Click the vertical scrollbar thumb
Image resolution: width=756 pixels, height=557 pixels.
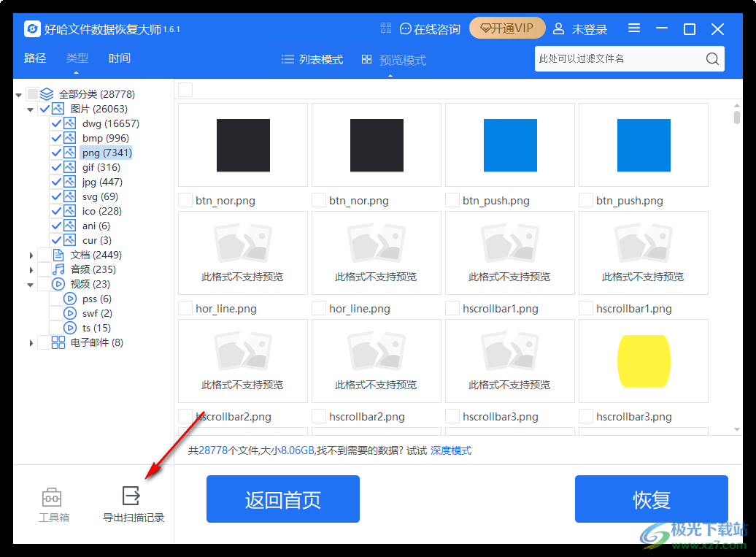click(x=737, y=118)
